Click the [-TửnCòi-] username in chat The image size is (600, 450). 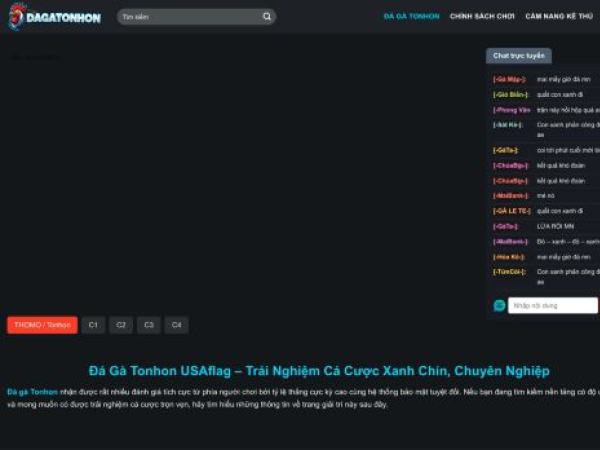click(x=509, y=271)
